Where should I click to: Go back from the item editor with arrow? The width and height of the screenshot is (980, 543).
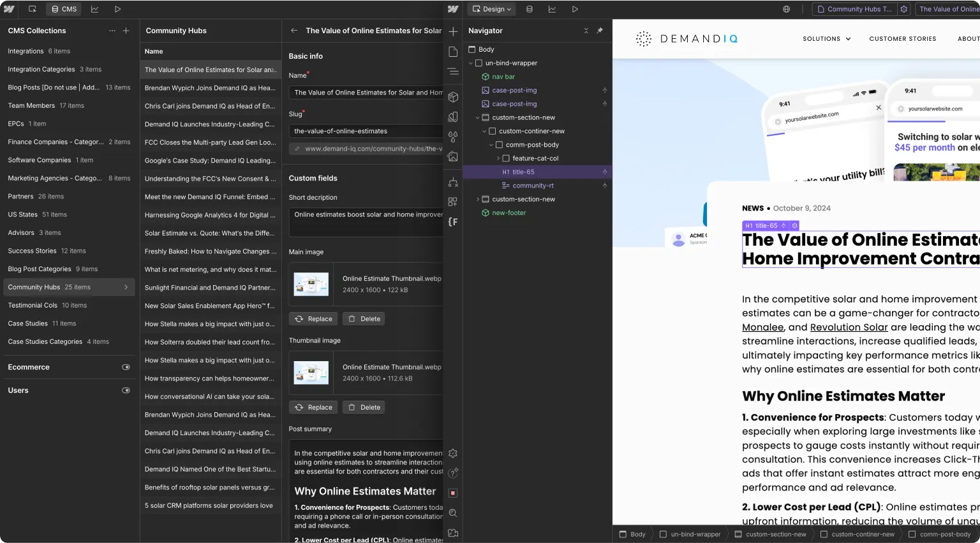pyautogui.click(x=294, y=31)
